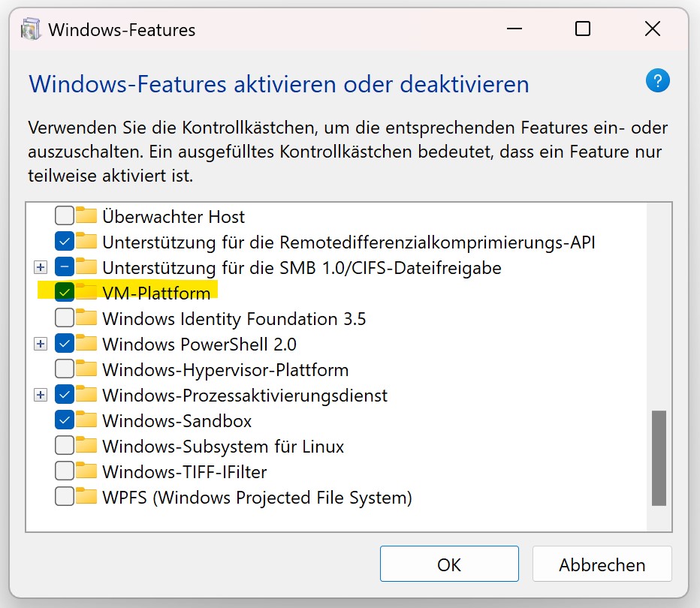The height and width of the screenshot is (608, 700).
Task: Click folder icon next to Windows-TIFF-IFilter
Action: (x=87, y=471)
